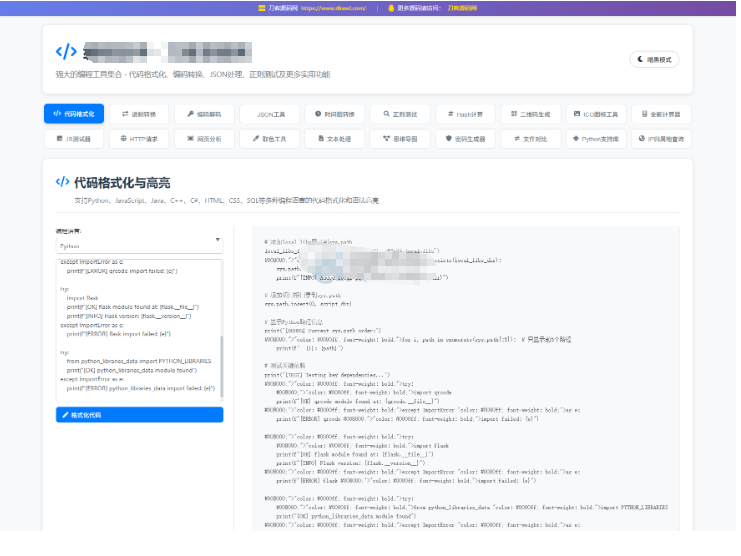Open the ICO图标工具 tab

(596, 114)
